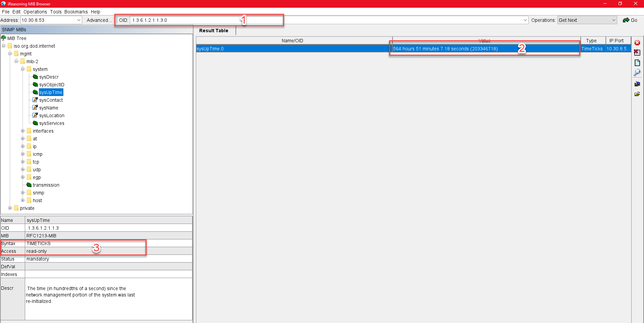Click the read-only access value

pos(37,251)
